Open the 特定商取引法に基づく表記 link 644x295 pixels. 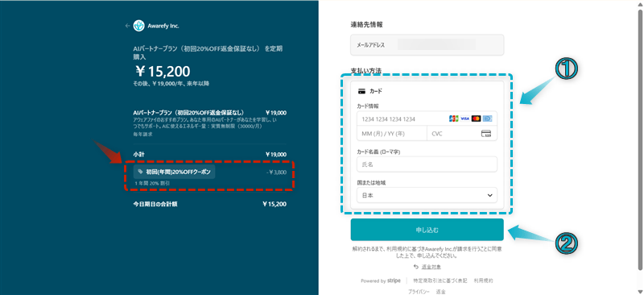click(x=440, y=280)
